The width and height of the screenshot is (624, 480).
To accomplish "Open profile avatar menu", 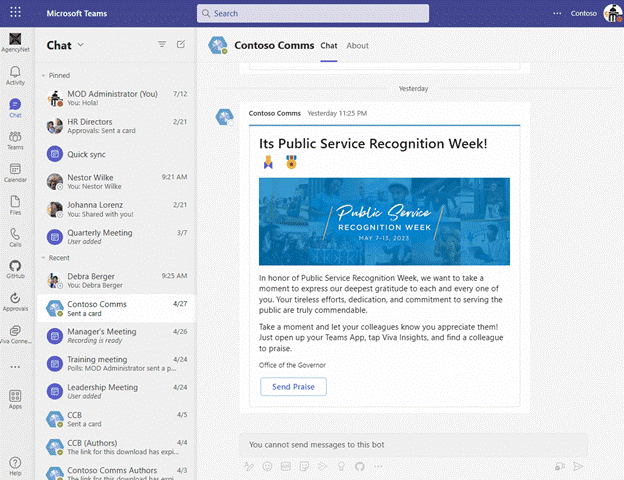I will (613, 13).
